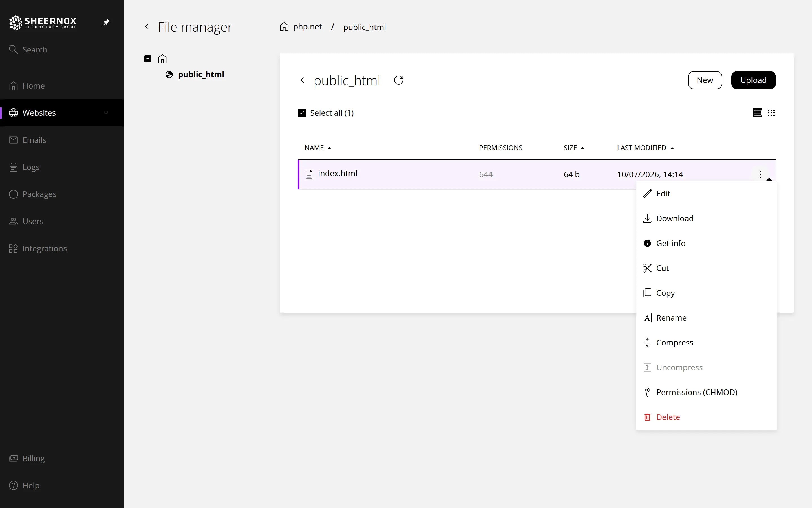This screenshot has height=508, width=812.
Task: Open php.net breadcrumb link
Action: click(307, 27)
